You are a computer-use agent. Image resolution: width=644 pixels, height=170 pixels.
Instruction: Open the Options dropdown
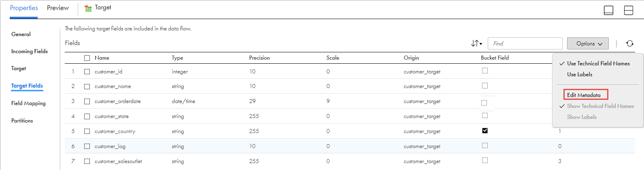coord(588,43)
